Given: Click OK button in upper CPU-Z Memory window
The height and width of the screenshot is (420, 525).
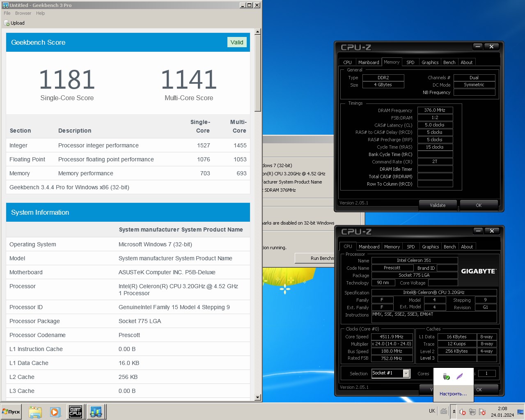Looking at the screenshot, I should point(479,205).
